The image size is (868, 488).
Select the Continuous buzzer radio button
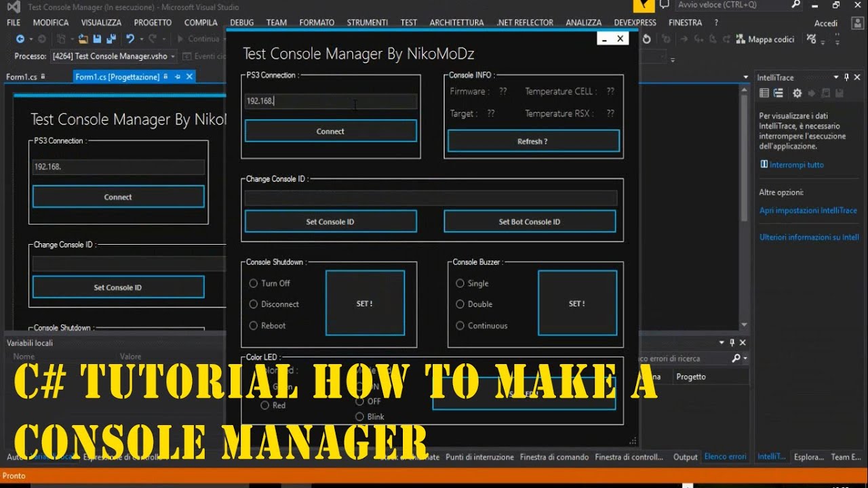click(460, 325)
